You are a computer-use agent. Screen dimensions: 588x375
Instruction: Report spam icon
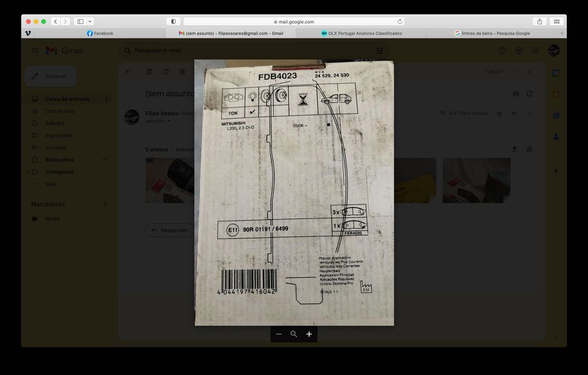166,72
